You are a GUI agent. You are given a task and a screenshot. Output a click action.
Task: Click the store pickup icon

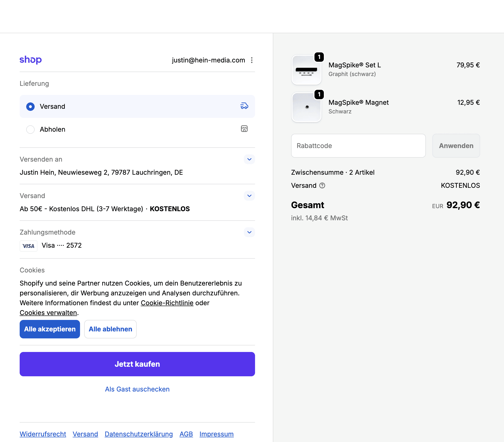(244, 129)
